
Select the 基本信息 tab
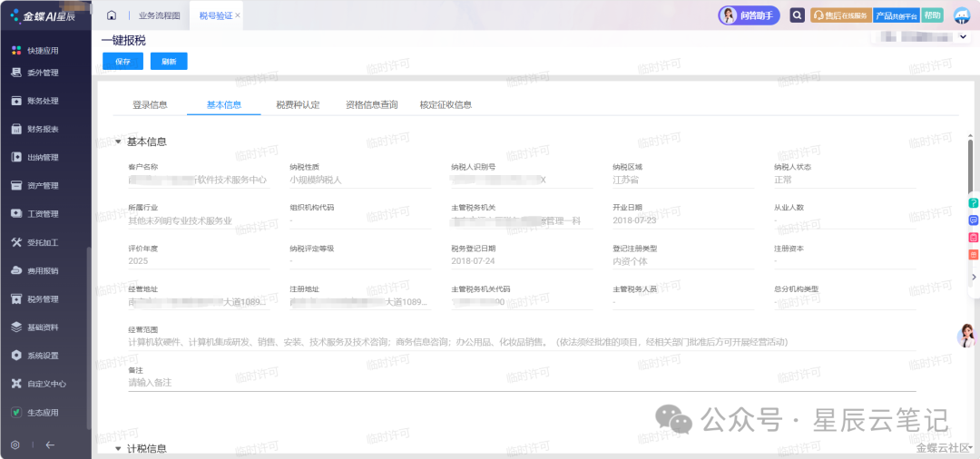[224, 105]
